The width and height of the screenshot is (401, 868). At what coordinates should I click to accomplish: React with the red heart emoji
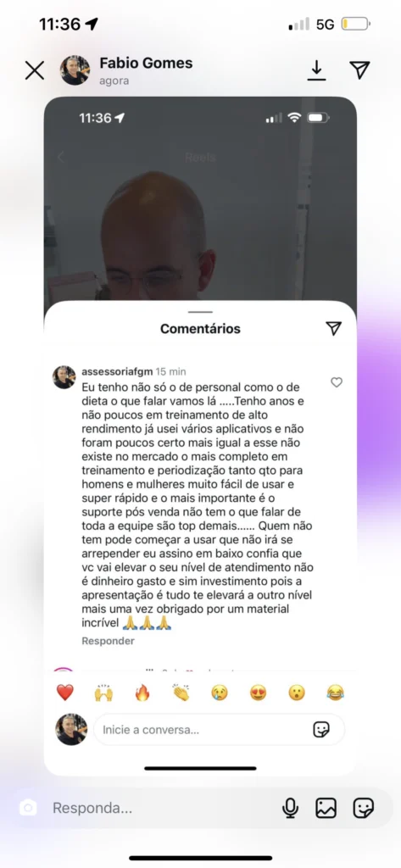tap(64, 693)
